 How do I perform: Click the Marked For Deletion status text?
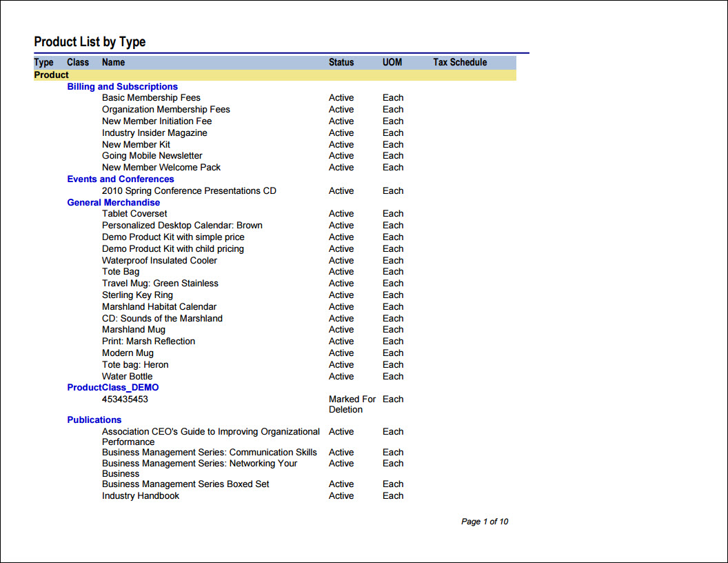point(352,404)
